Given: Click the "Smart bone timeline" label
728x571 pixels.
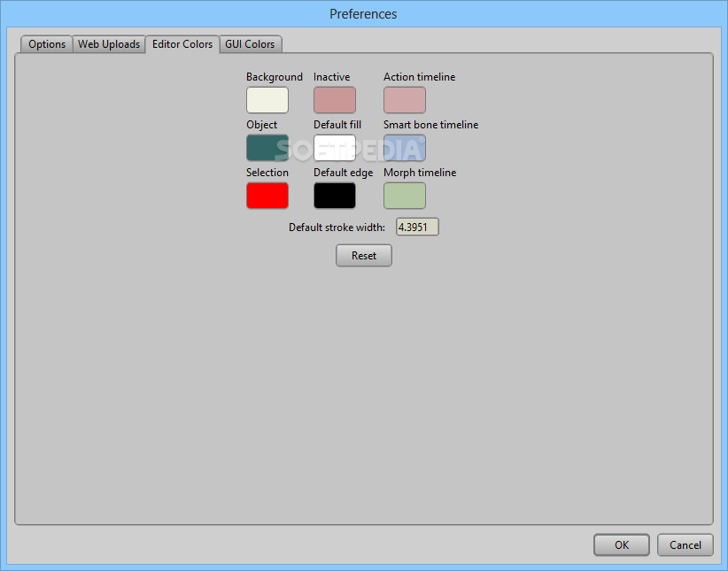Looking at the screenshot, I should click(430, 125).
